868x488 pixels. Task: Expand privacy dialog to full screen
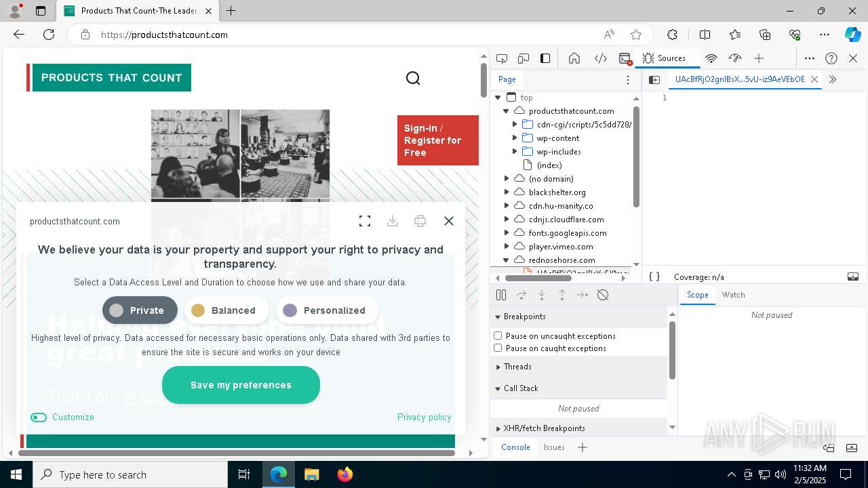point(365,221)
